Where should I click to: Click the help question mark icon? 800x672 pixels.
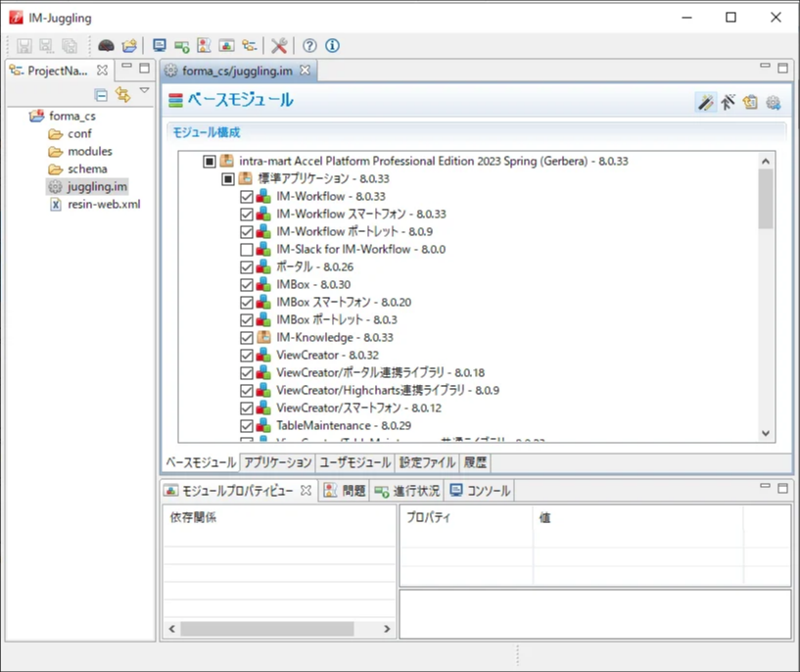tap(309, 45)
